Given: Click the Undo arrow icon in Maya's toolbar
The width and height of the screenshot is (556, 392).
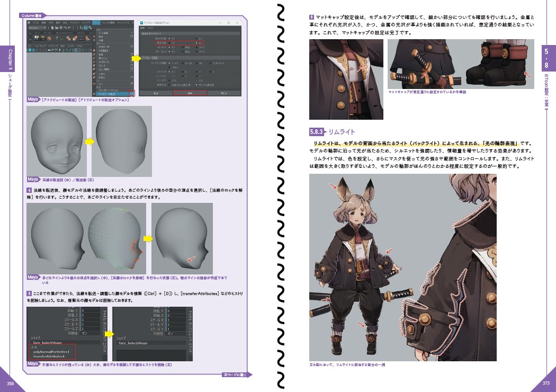Looking at the screenshot, I should pos(66,28).
